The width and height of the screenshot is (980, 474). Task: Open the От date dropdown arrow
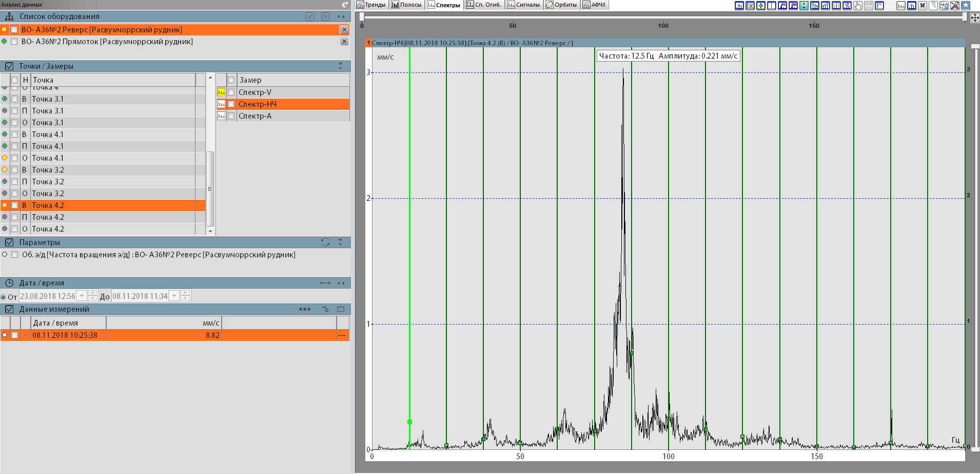82,296
